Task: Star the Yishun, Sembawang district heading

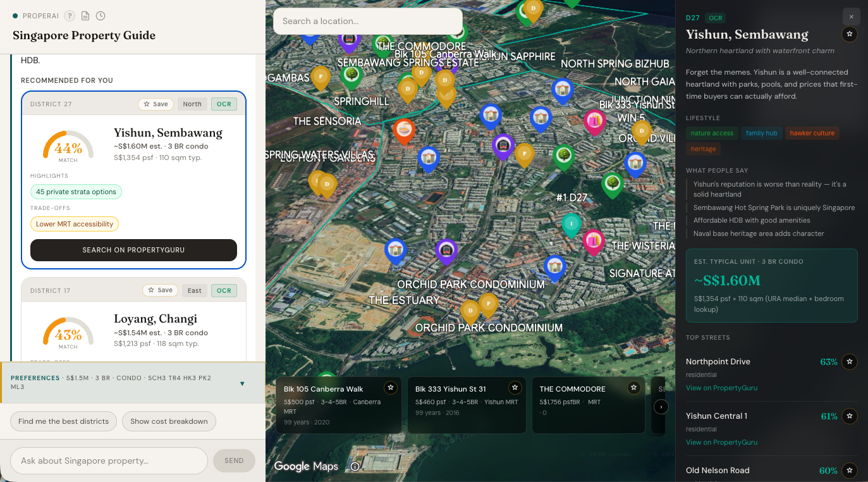Action: click(x=850, y=34)
